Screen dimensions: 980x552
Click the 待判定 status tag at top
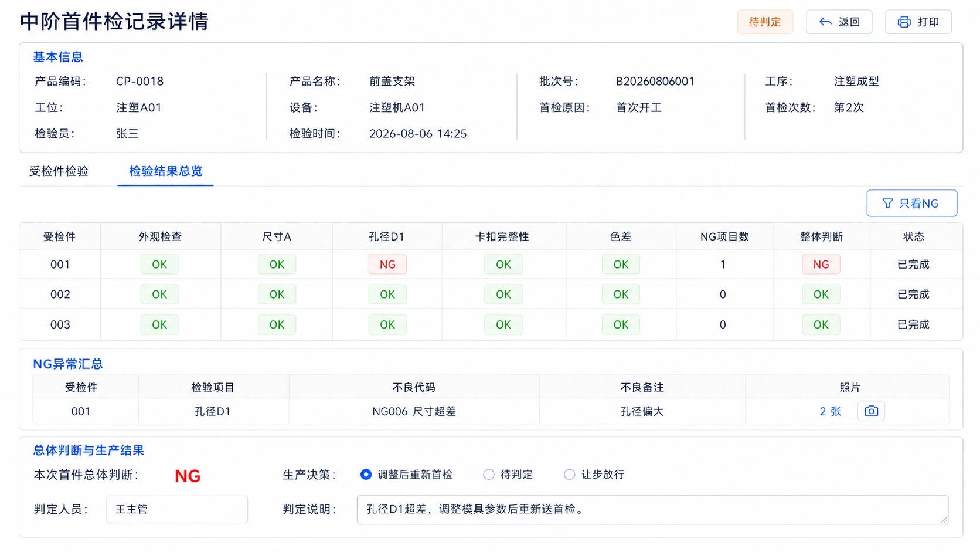765,22
